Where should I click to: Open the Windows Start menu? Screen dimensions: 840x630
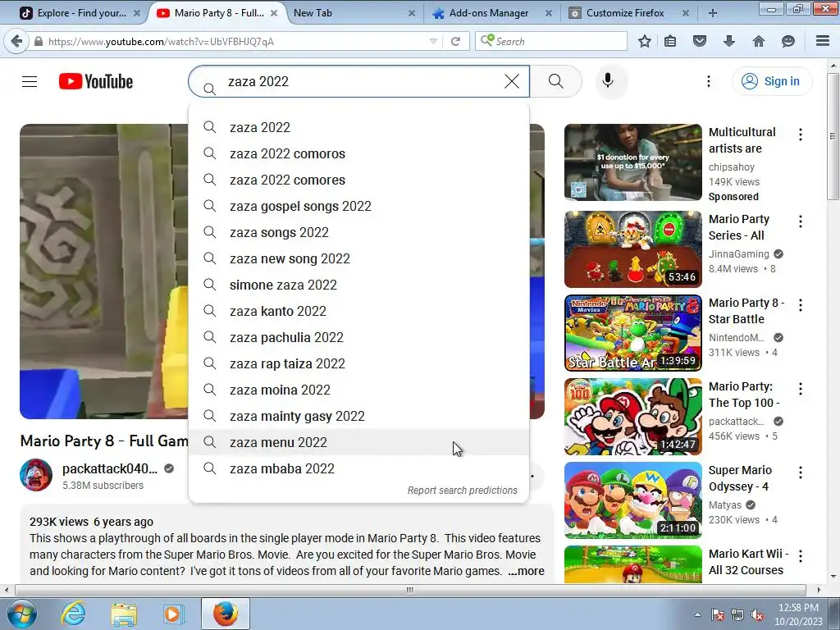[x=21, y=614]
